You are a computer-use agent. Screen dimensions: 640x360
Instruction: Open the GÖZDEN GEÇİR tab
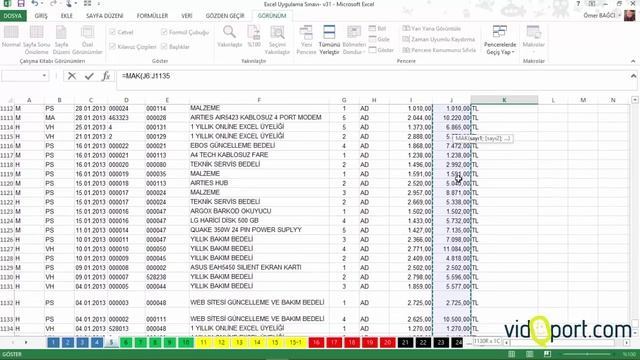coord(225,16)
